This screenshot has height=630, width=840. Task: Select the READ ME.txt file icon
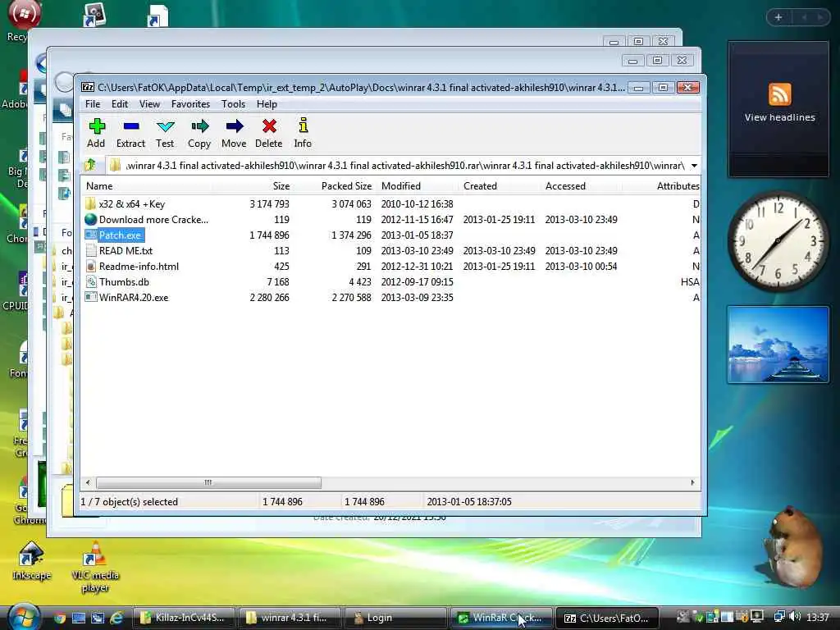(x=90, y=251)
